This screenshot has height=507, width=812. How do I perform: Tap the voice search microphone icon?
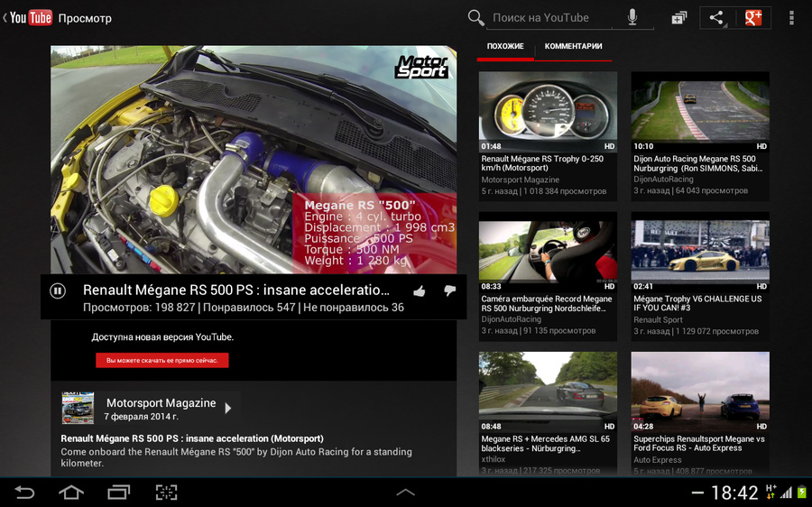click(632, 18)
